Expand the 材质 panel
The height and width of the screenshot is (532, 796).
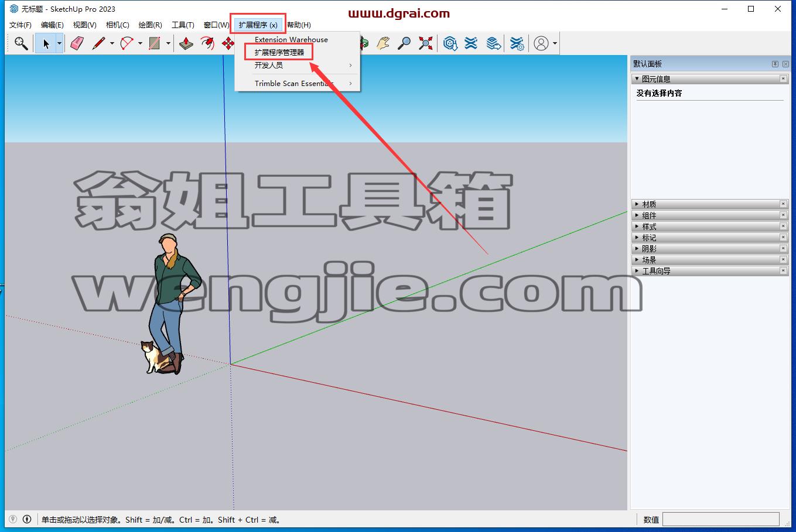[637, 204]
